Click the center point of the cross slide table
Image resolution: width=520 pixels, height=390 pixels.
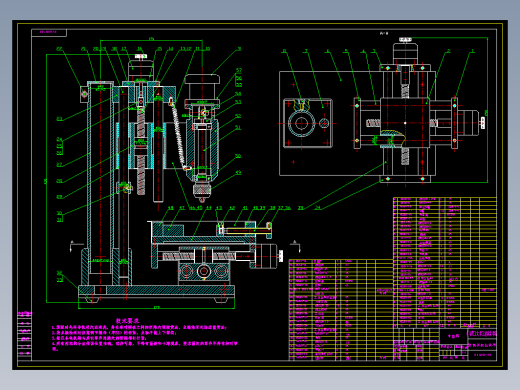point(405,123)
